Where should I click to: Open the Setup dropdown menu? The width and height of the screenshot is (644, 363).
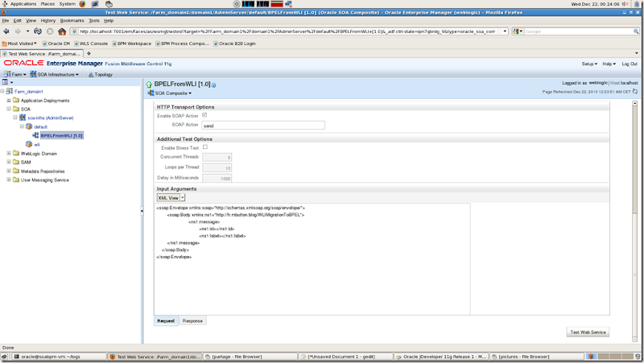[589, 64]
